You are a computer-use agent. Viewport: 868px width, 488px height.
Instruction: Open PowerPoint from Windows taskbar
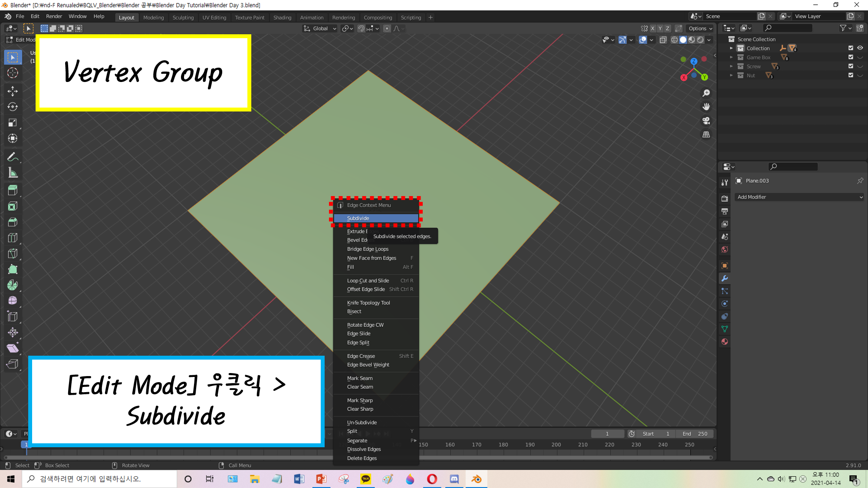(x=321, y=479)
